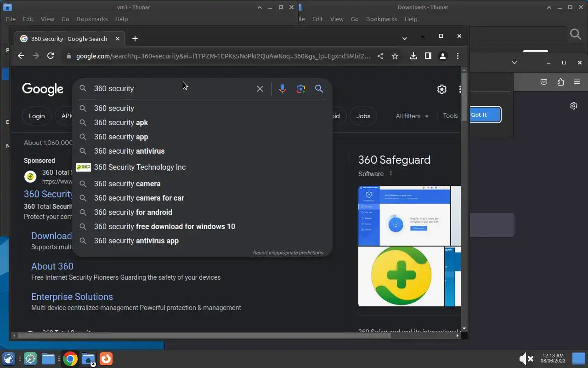Screen dimensions: 588x368
Task: Choose 360 Security Technology Inc suggestion
Action: tap(202, 167)
